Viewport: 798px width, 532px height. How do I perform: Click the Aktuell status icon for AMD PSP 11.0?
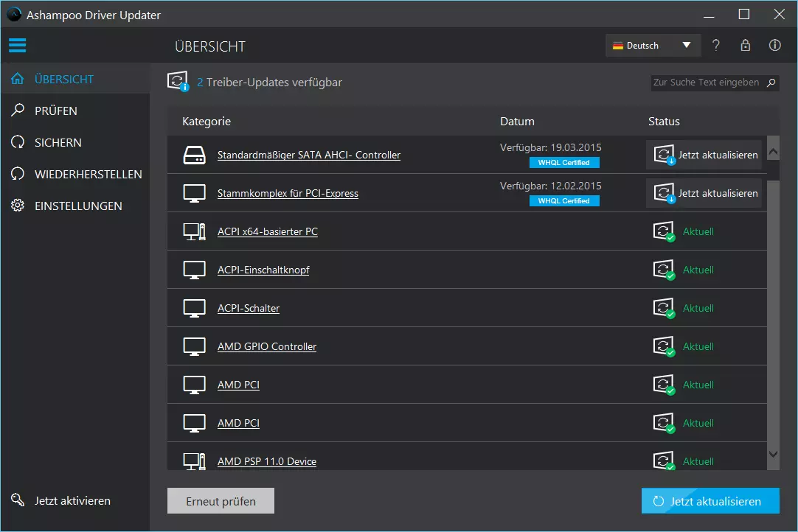665,461
